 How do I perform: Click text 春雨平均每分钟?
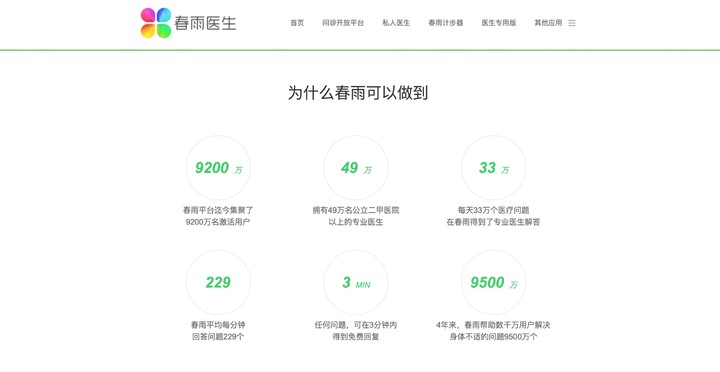(218, 325)
